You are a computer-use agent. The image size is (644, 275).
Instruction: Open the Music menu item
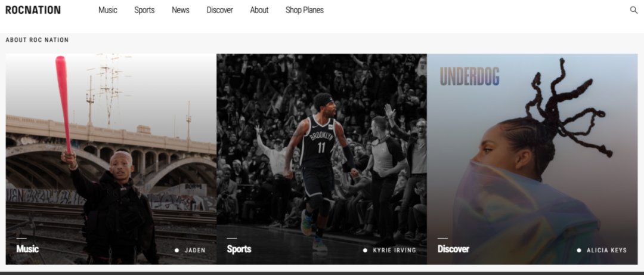click(107, 10)
